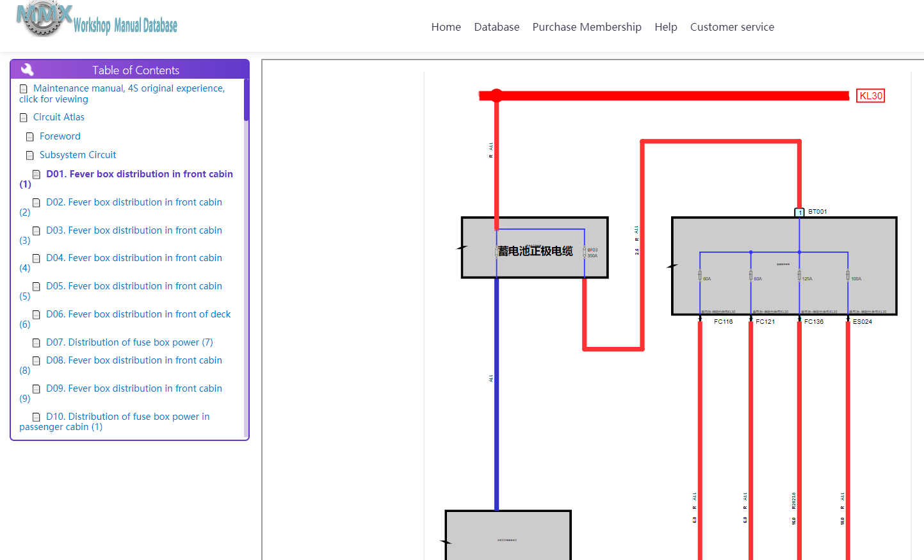Click the red junction dot on KL30 bus
Viewport: 924px width, 560px height.
point(496,95)
